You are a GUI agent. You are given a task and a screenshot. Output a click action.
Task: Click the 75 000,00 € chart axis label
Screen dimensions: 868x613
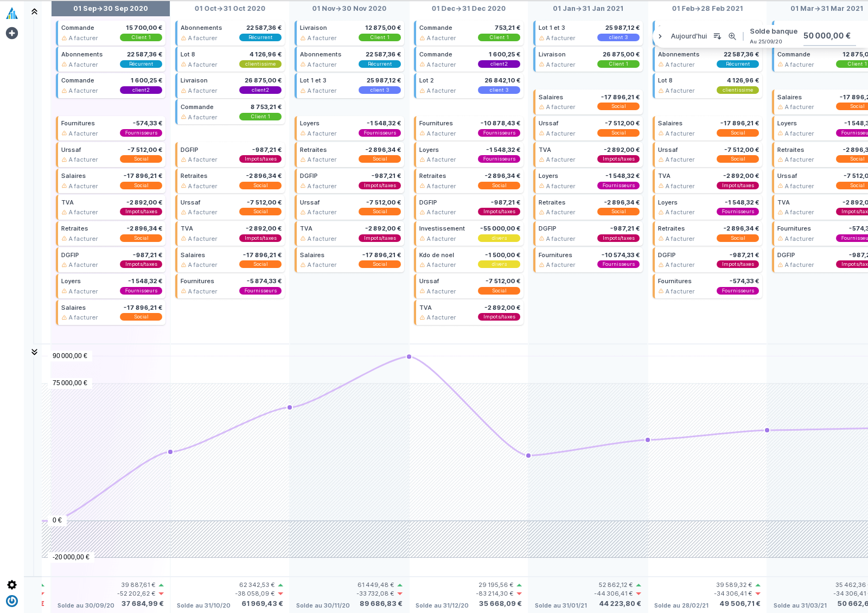pyautogui.click(x=70, y=383)
